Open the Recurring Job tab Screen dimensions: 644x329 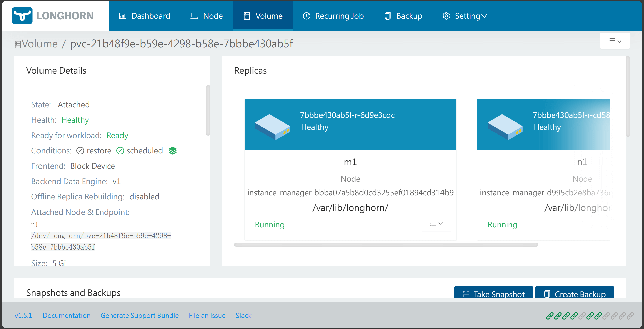pos(333,16)
